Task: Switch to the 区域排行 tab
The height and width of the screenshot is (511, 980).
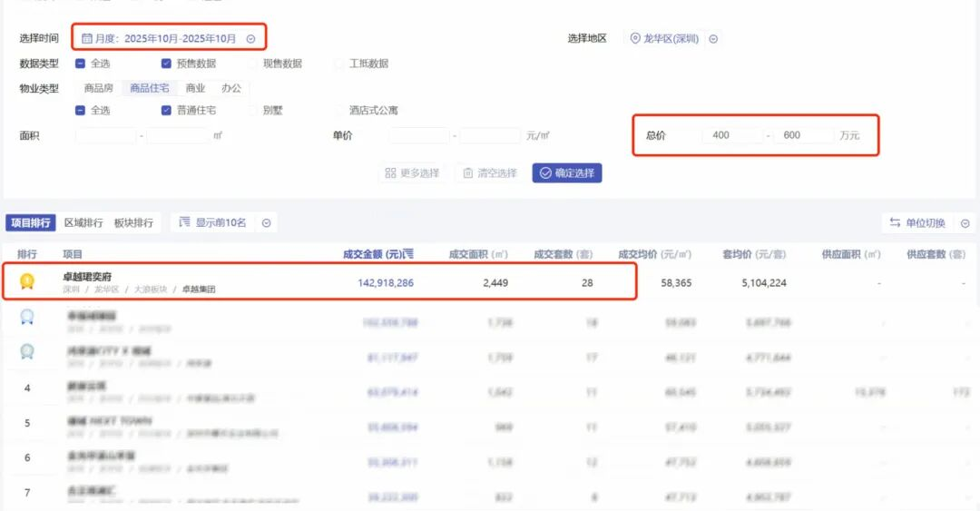Action: tap(83, 223)
